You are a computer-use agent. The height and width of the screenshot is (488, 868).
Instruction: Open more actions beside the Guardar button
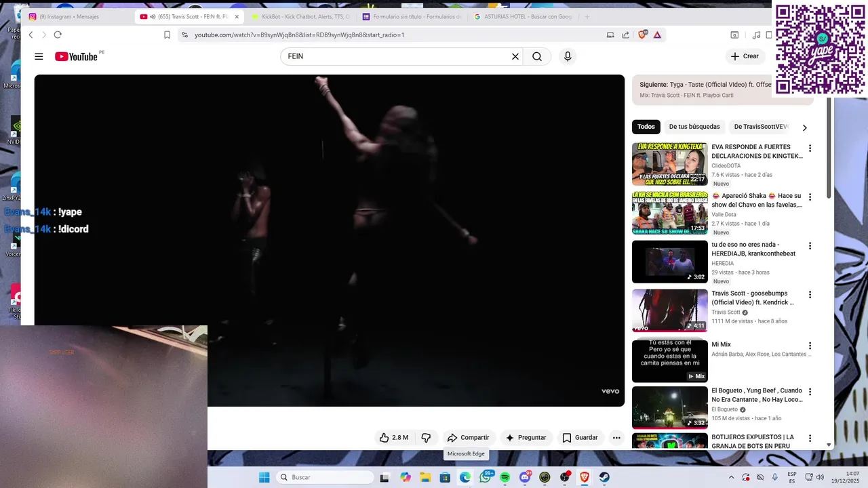click(616, 438)
